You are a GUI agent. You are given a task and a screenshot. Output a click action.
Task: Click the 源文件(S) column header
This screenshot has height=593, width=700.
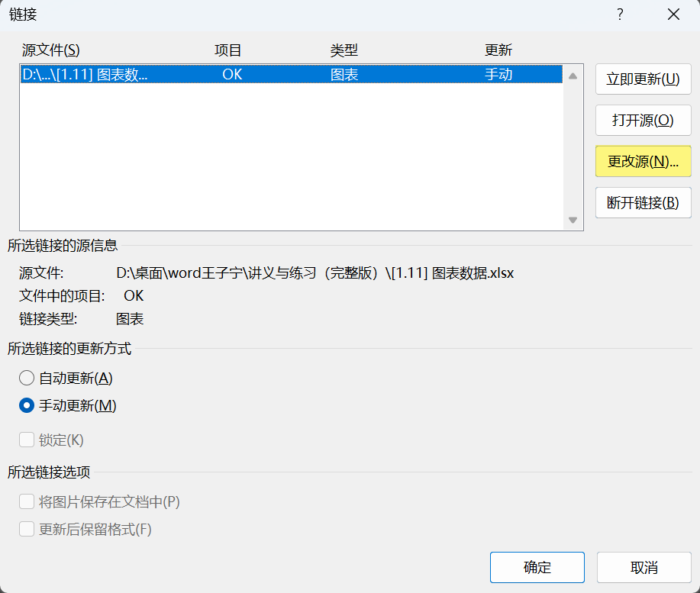pos(51,50)
